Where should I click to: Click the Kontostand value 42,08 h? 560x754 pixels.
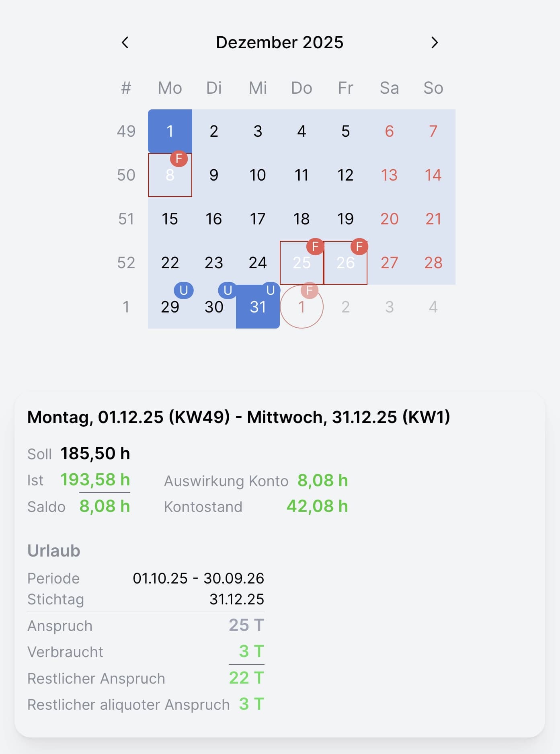[x=317, y=506]
